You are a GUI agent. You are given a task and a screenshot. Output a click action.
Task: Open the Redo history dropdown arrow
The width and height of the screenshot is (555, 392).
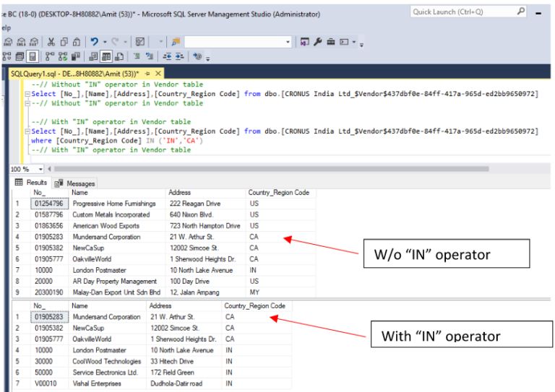click(125, 42)
